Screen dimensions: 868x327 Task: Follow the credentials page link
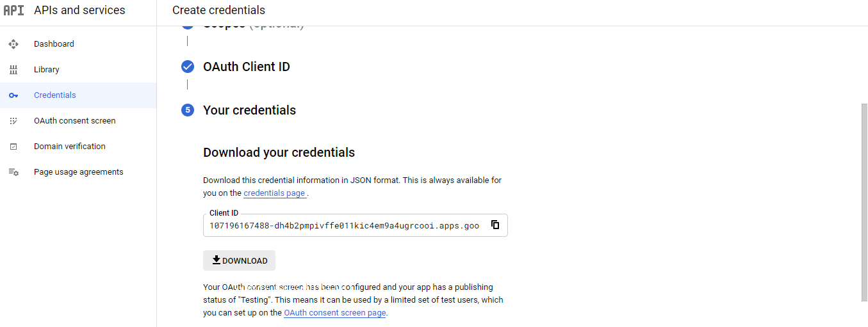tap(274, 193)
